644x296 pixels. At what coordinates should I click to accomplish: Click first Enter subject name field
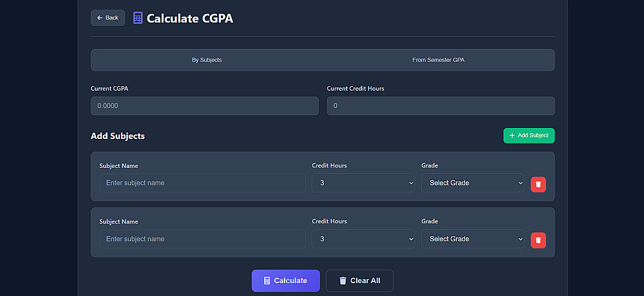tap(202, 183)
